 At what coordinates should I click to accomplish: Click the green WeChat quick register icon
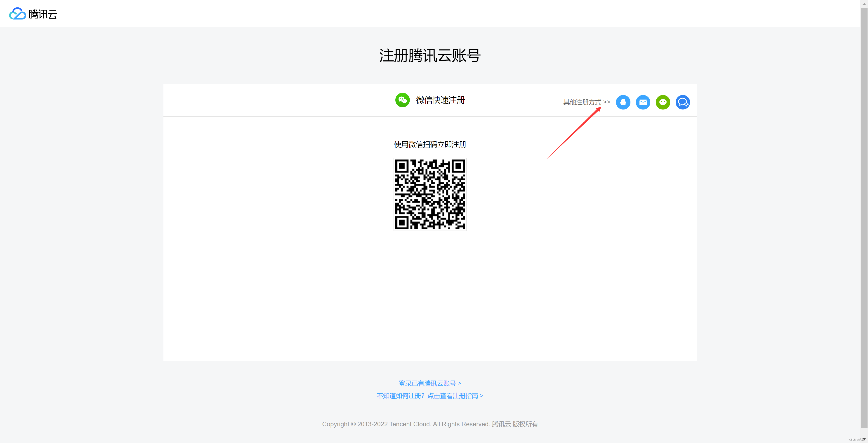click(402, 100)
